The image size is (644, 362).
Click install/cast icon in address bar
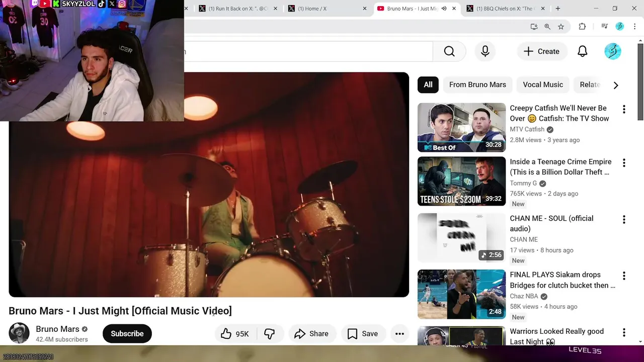coord(534,27)
